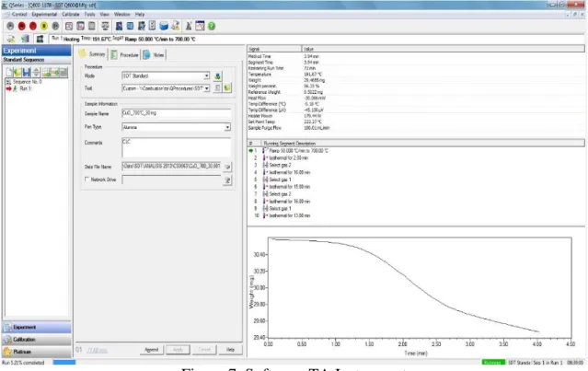Click the green Help question mark icon

coord(212,26)
